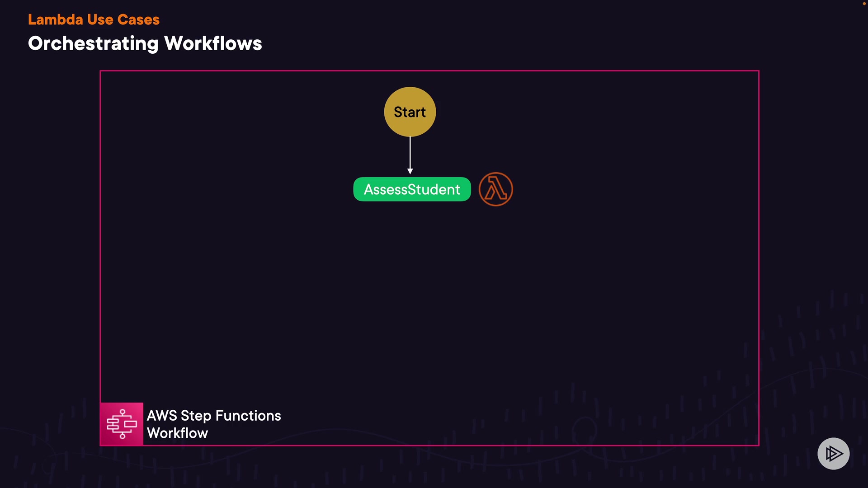Click the word 'Orchestrating' in title
The image size is (868, 488).
click(93, 44)
